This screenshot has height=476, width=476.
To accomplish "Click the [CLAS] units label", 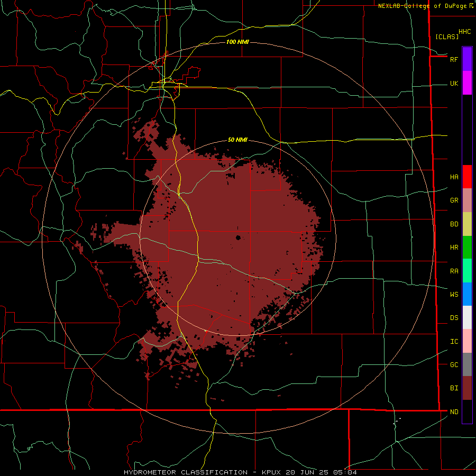I will coord(447,36).
